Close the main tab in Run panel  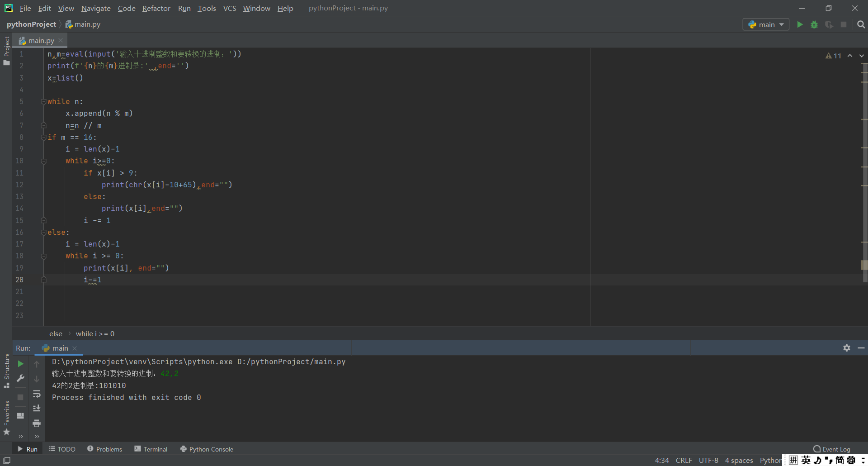[75, 348]
